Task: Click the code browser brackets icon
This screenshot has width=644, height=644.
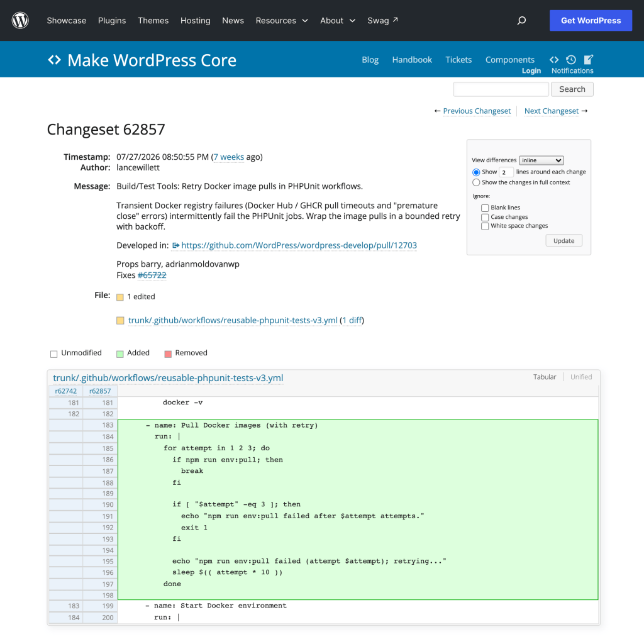Action: 553,60
